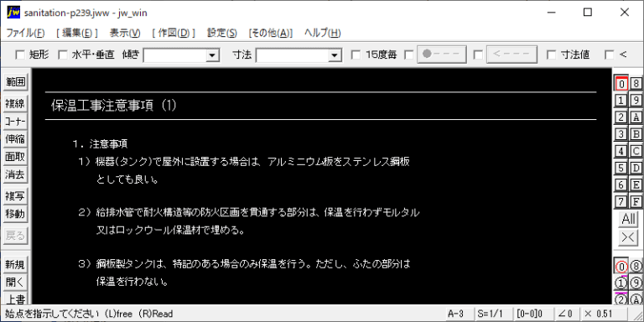Open the 作図(D) menu
The width and height of the screenshot is (644, 322).
tap(174, 33)
